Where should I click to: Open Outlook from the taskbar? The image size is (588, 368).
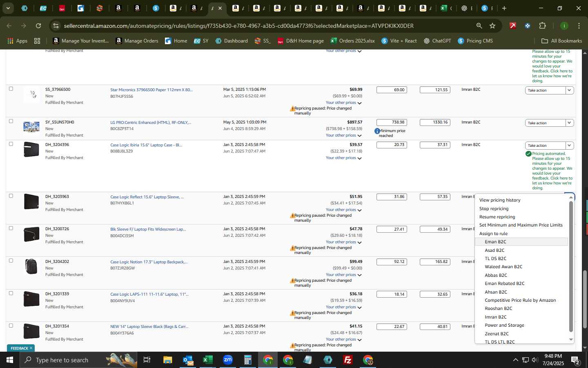pos(188,360)
